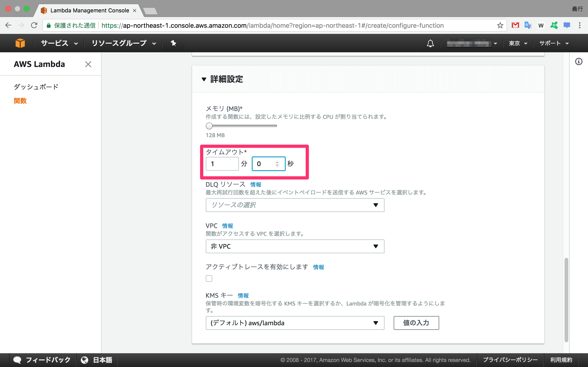Open the KMS key aws/lambda dropdown
The width and height of the screenshot is (588, 367).
coord(295,323)
